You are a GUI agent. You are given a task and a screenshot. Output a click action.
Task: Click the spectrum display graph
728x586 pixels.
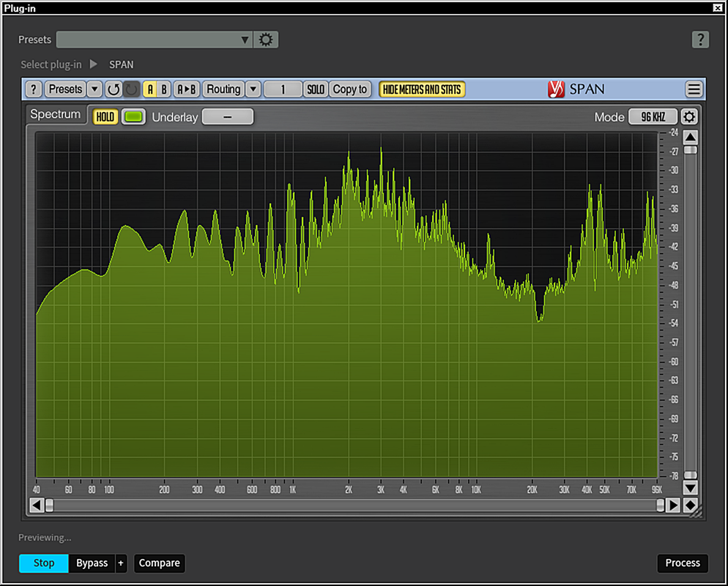pos(347,305)
